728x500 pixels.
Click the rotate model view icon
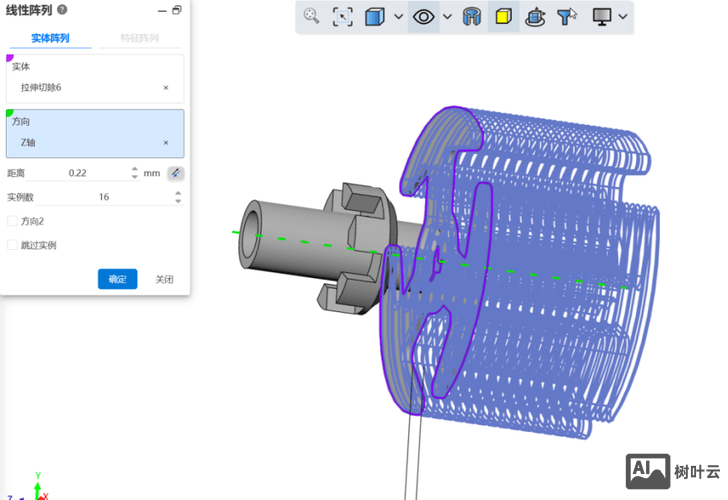(x=535, y=17)
